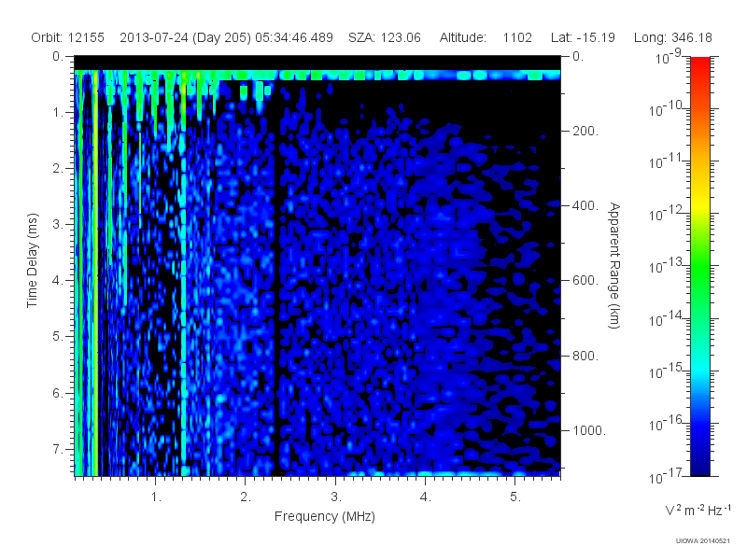Click the '2.' tick on frequency axis
Image resolution: width=747 pixels, height=560 pixels.
(x=246, y=497)
